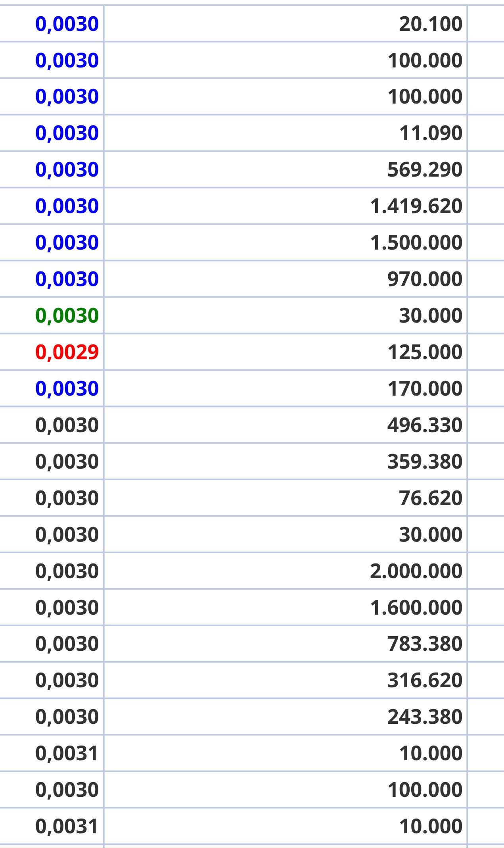Click the 496.330 volume cell
The image size is (504, 848).
coord(425,425)
